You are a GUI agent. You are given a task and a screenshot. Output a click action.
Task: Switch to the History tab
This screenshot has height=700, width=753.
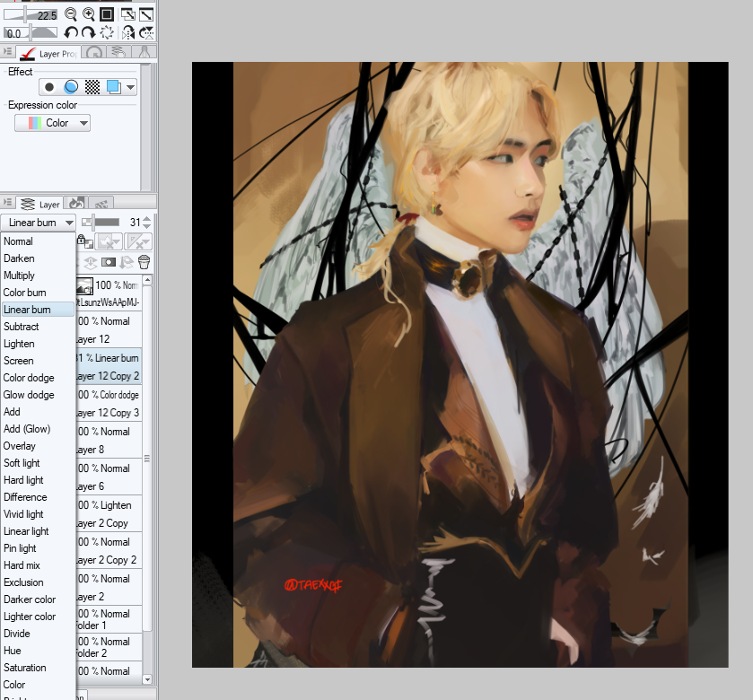76,203
